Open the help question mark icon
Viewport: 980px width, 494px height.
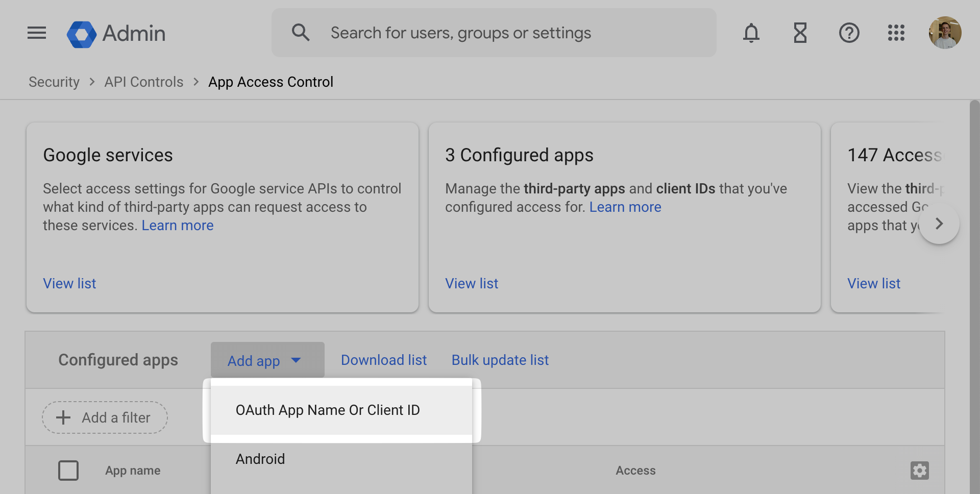pos(849,33)
